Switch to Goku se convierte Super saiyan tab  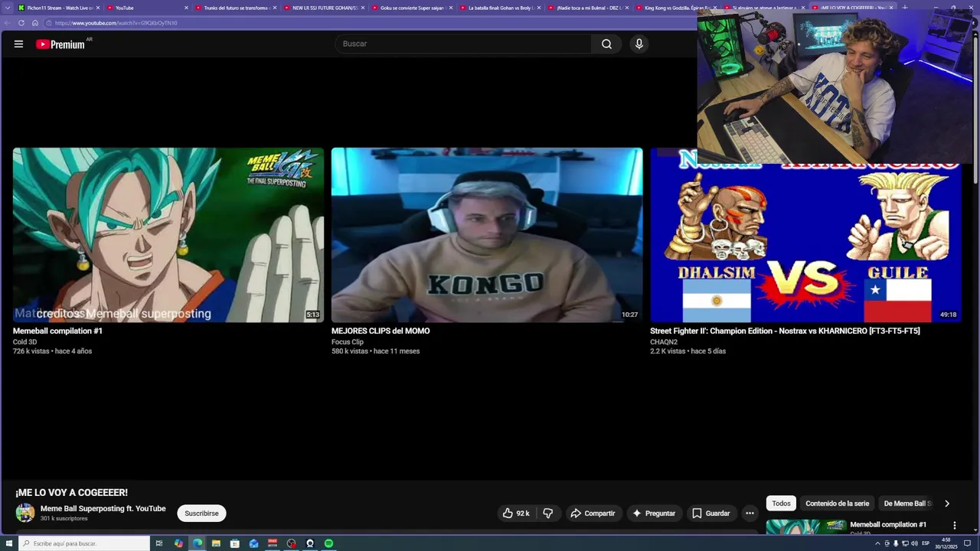(x=412, y=8)
